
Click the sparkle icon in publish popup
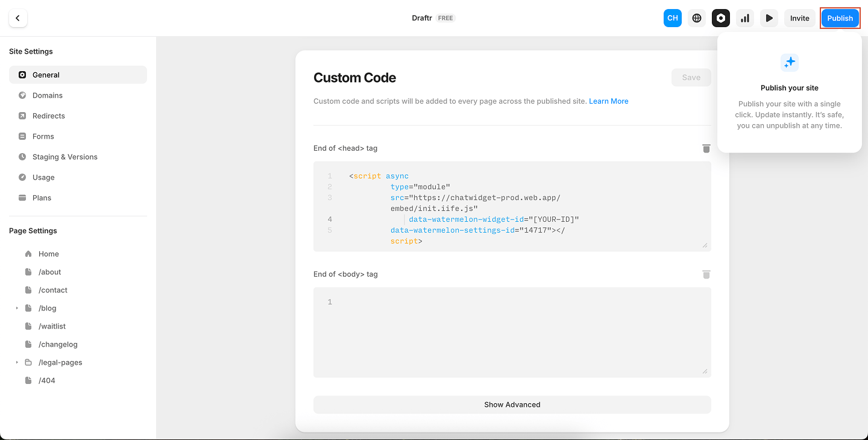tap(790, 62)
